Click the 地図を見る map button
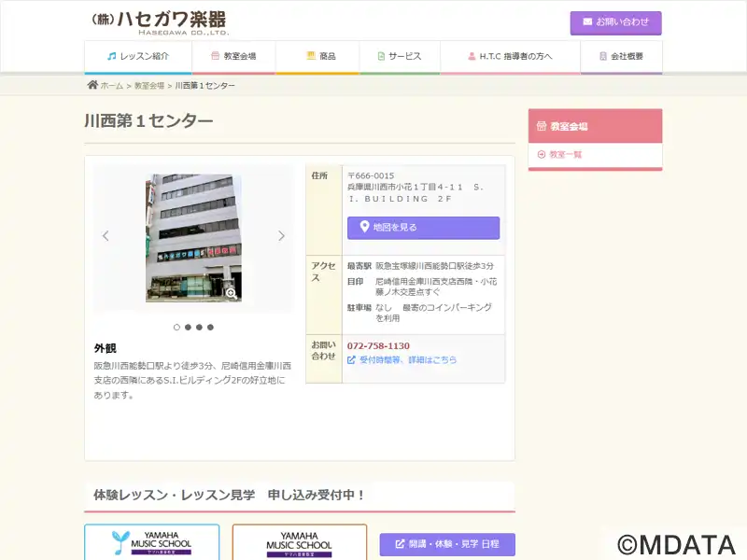 coord(423,228)
